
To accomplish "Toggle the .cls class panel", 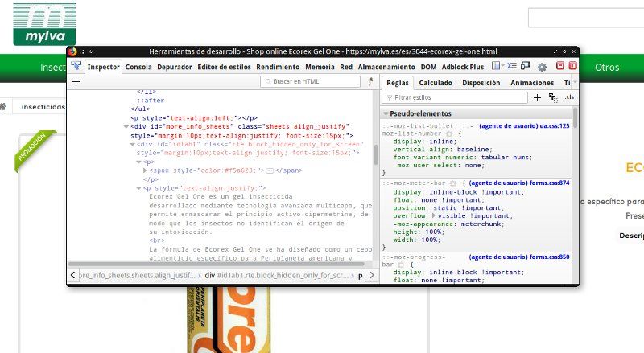I will point(569,97).
